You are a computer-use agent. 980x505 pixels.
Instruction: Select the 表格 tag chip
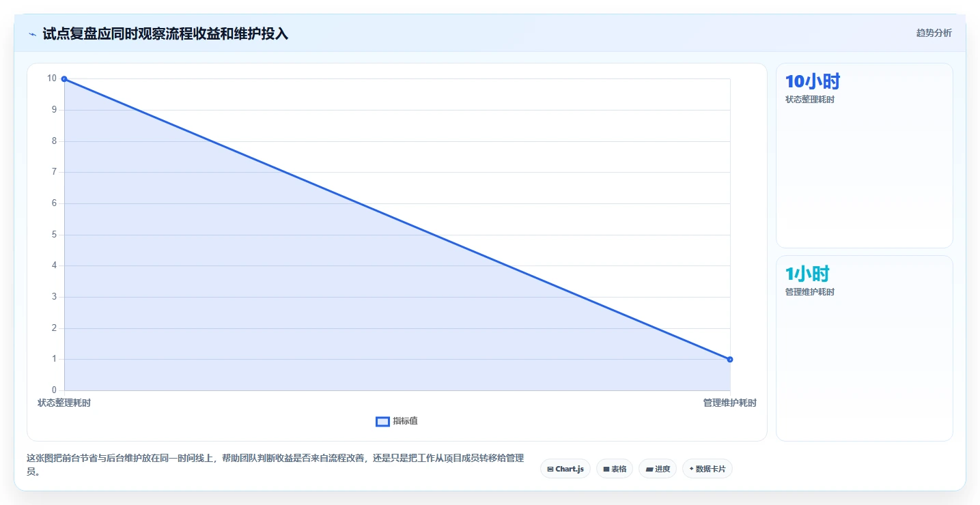(615, 469)
